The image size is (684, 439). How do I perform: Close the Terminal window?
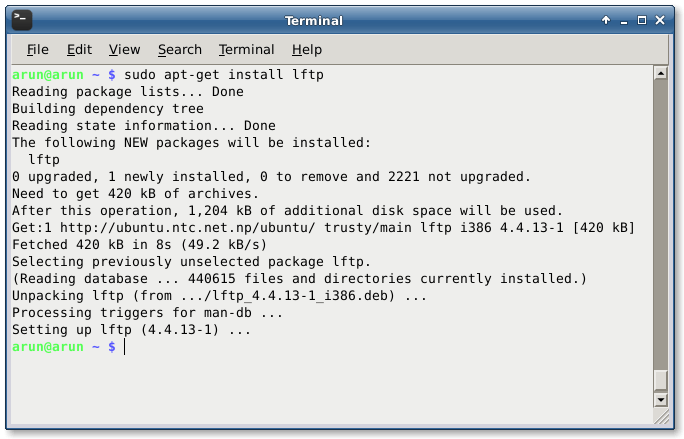tap(661, 20)
